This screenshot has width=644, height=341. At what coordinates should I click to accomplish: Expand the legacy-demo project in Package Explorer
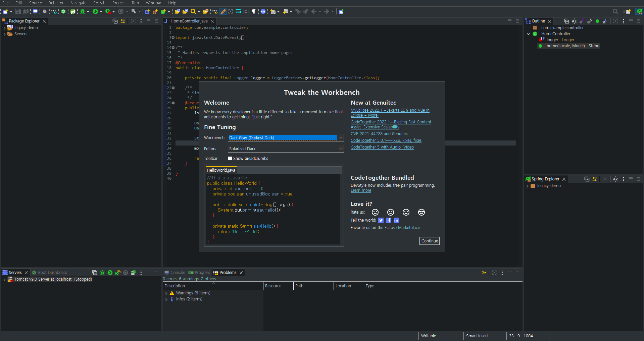pos(4,28)
